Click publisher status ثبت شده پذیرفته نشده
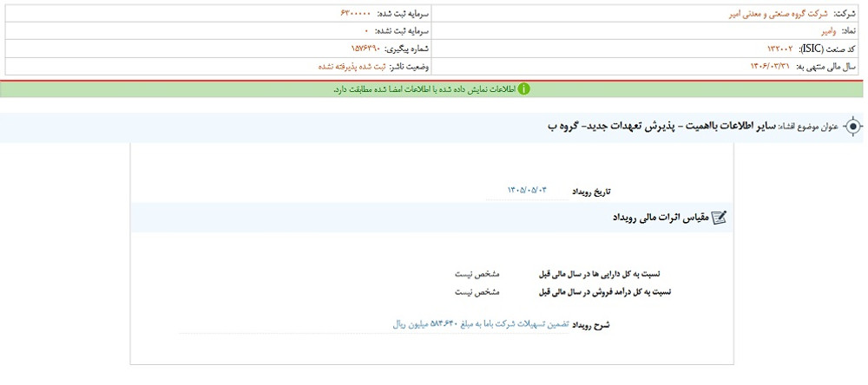The image size is (868, 385). pyautogui.click(x=352, y=67)
